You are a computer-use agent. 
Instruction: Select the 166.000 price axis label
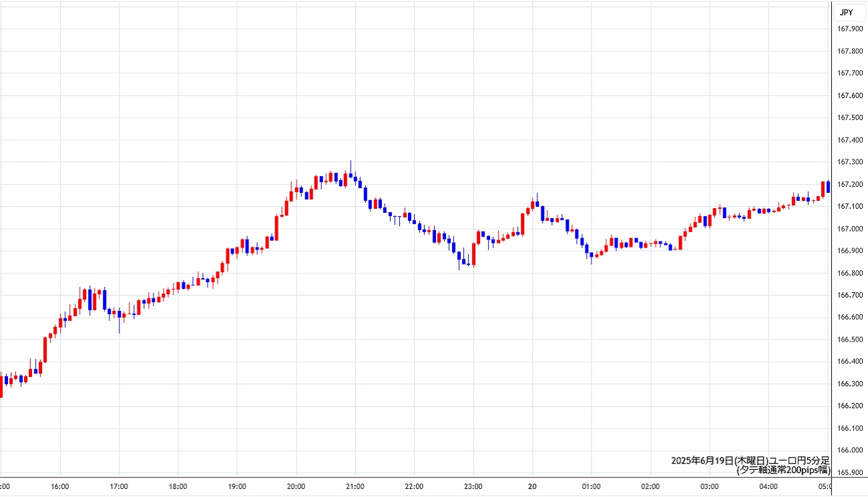pyautogui.click(x=850, y=450)
